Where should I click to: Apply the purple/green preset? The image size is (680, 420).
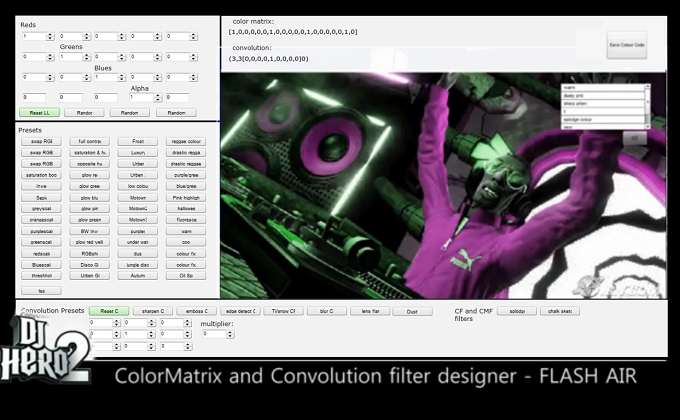(x=186, y=175)
